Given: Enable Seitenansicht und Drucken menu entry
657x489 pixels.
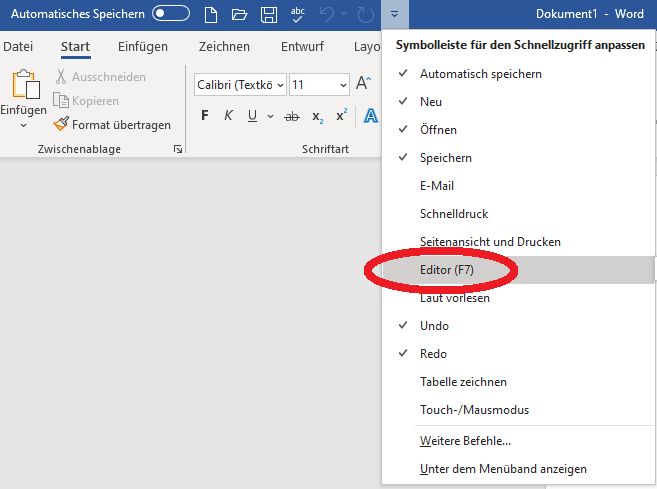Looking at the screenshot, I should pyautogui.click(x=518, y=242).
